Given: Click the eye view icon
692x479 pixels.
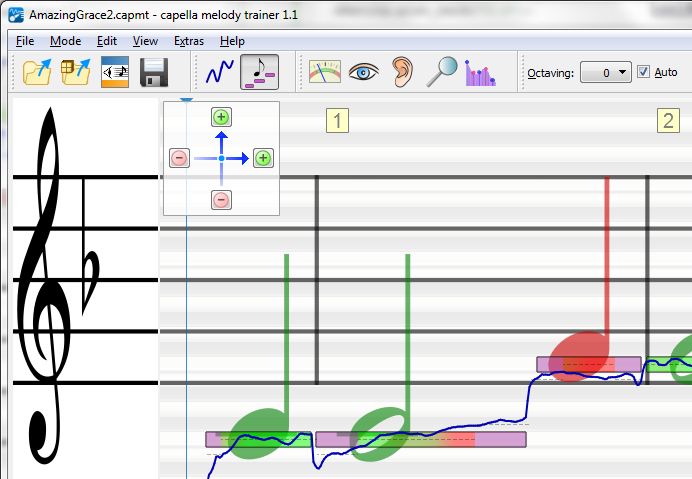Looking at the screenshot, I should 363,72.
